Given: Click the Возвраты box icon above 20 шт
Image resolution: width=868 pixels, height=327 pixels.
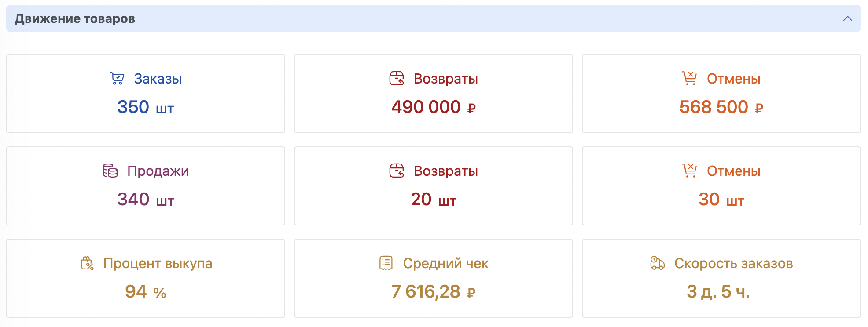Looking at the screenshot, I should 397,171.
